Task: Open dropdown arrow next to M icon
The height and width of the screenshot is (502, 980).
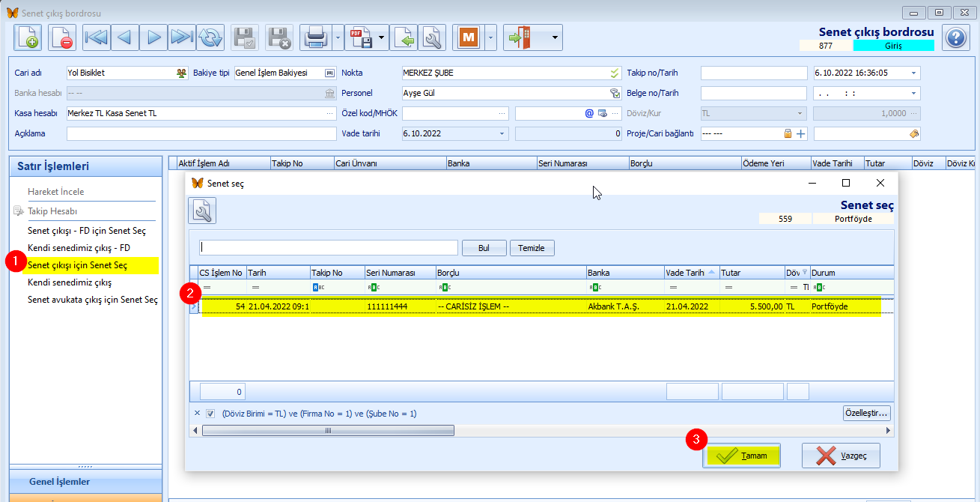Action: click(490, 37)
